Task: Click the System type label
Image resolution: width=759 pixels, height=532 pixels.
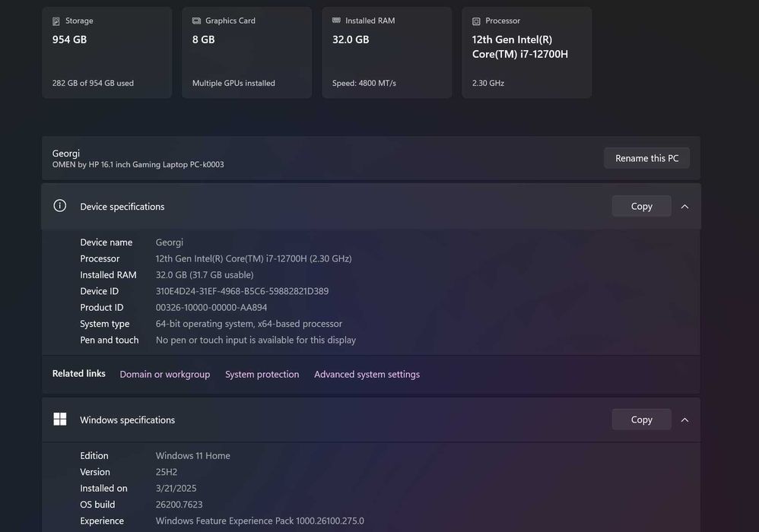Action: point(104,324)
